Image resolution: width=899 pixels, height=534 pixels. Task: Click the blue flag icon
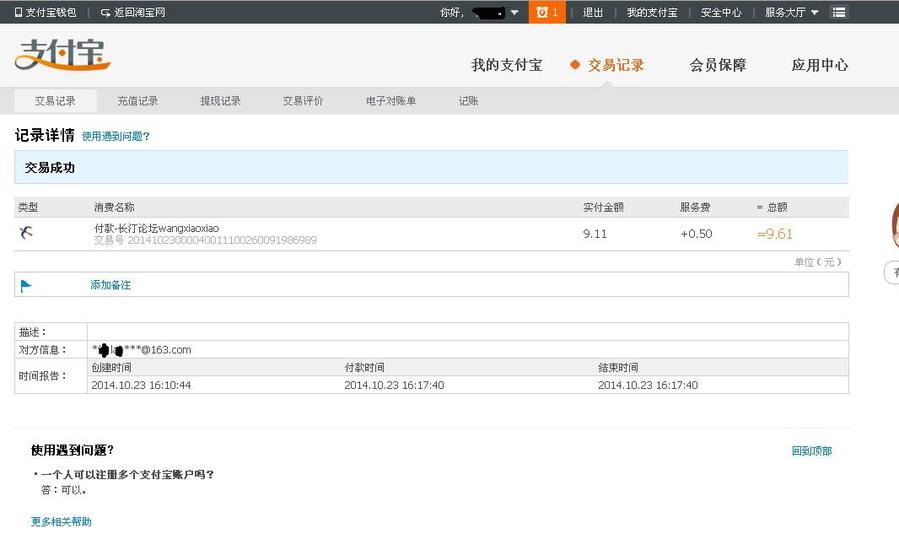click(26, 285)
